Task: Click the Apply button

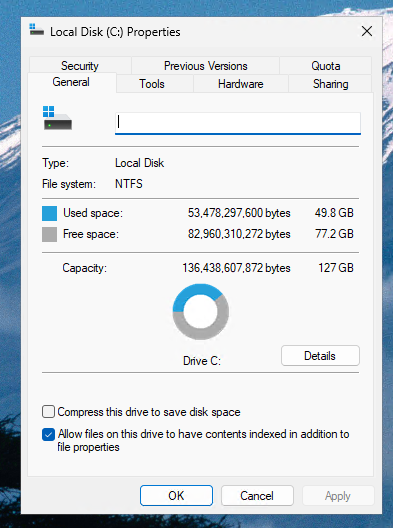Action: pyautogui.click(x=338, y=496)
